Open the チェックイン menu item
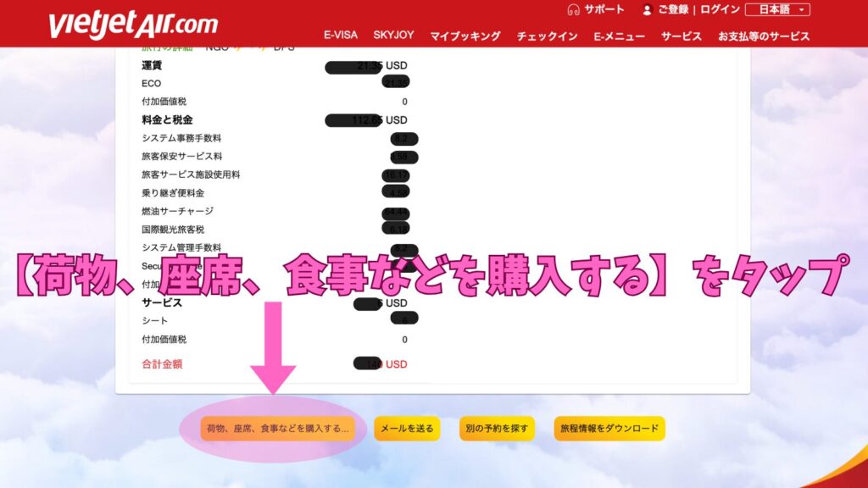 (548, 36)
